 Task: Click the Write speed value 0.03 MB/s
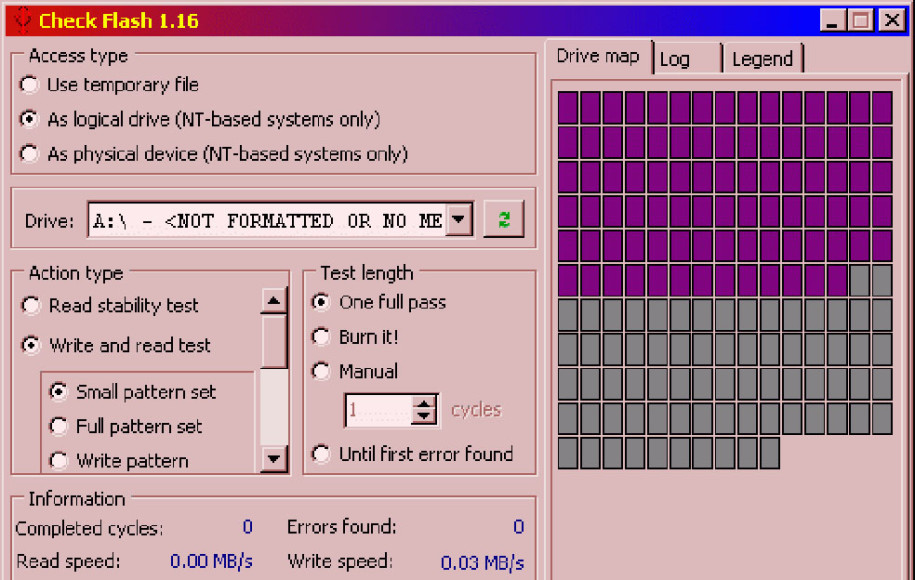(482, 562)
